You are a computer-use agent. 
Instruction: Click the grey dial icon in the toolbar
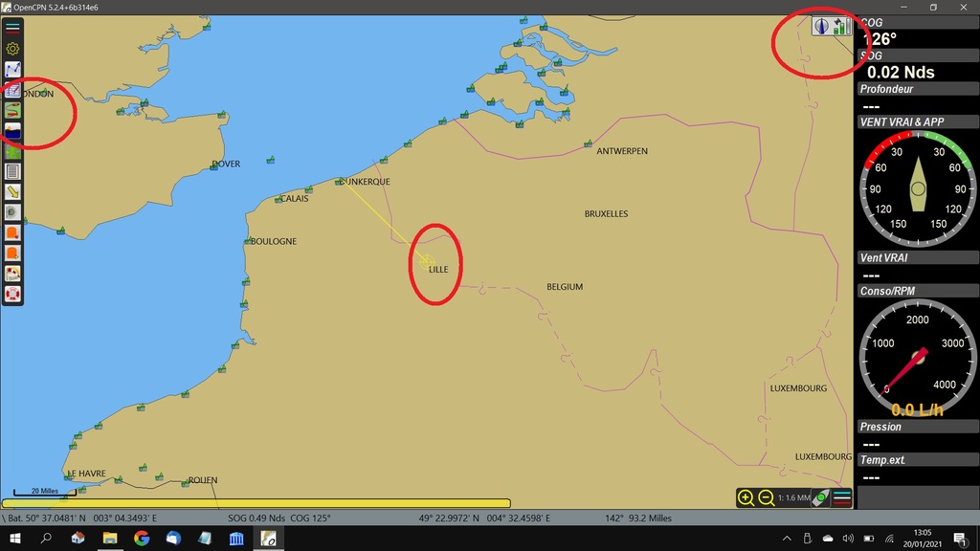[x=12, y=212]
